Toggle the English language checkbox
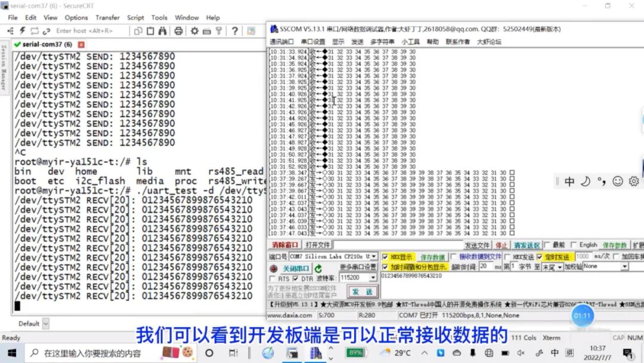Screen dimensions: 644x363 tap(574, 245)
